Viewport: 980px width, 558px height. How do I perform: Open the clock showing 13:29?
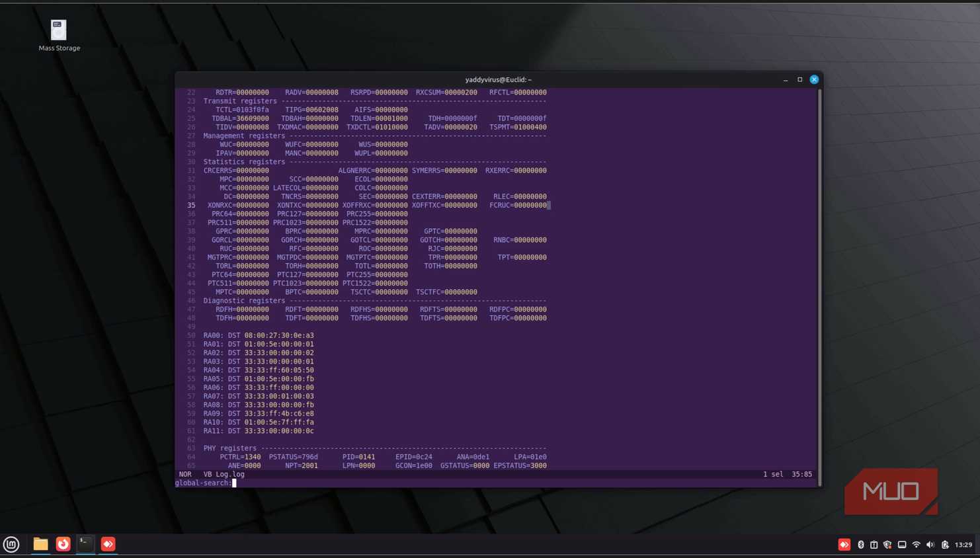click(x=963, y=545)
